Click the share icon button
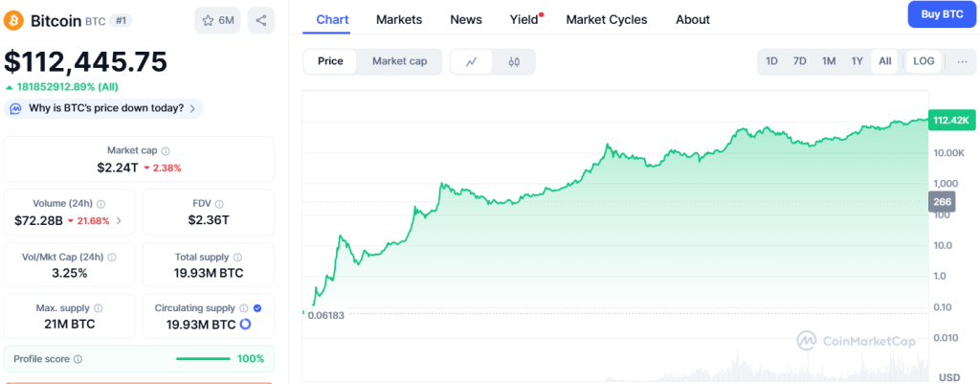Image resolution: width=980 pixels, height=384 pixels. 261,20
